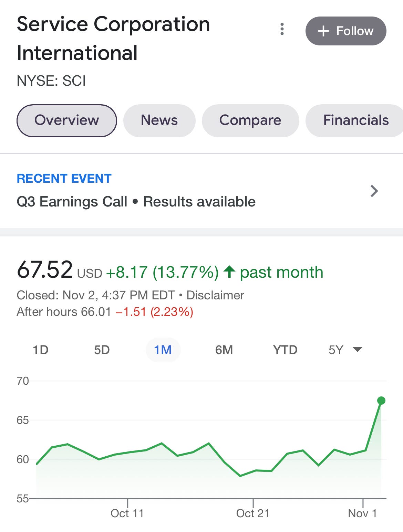The height and width of the screenshot is (532, 403).
Task: Go to the Financials tab
Action: (x=355, y=120)
